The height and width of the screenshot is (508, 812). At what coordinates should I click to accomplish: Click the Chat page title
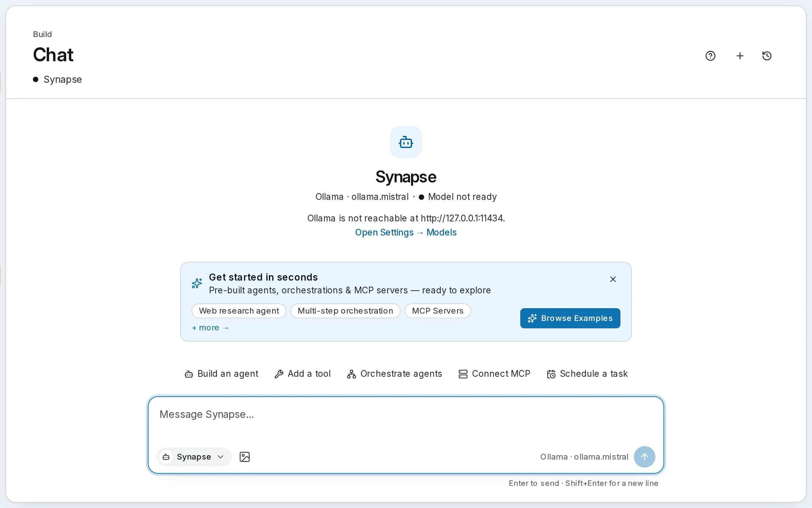[x=53, y=55]
